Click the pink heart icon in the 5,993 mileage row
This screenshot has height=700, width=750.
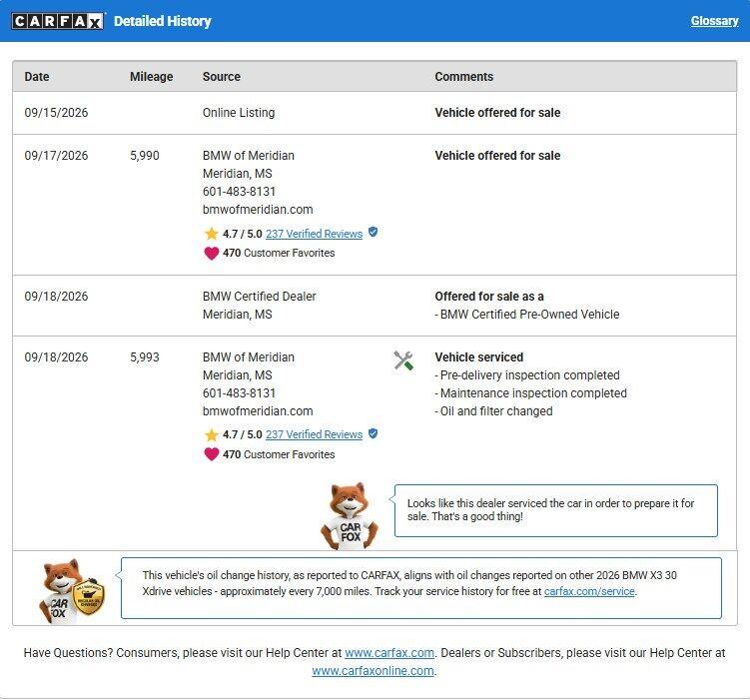tap(211, 454)
